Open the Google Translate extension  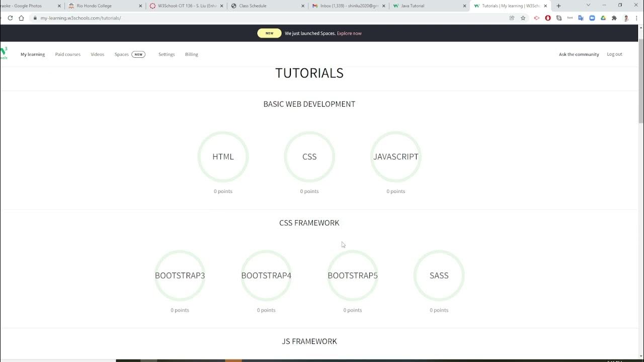(x=581, y=18)
